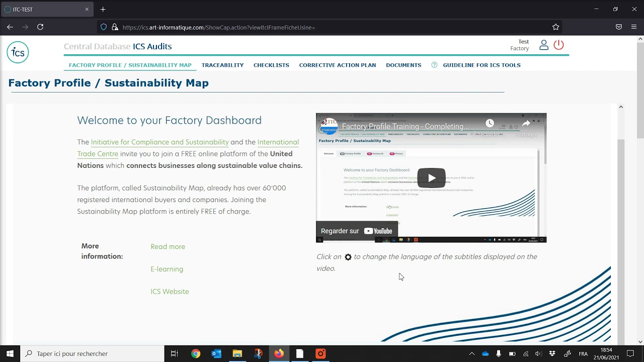Image resolution: width=644 pixels, height=362 pixels.
Task: Open Guideline for ICS Tools
Action: 481,65
